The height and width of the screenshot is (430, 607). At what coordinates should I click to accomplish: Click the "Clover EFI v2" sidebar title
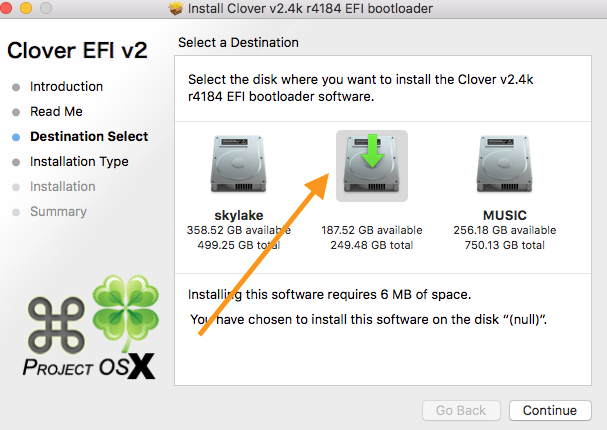click(77, 50)
